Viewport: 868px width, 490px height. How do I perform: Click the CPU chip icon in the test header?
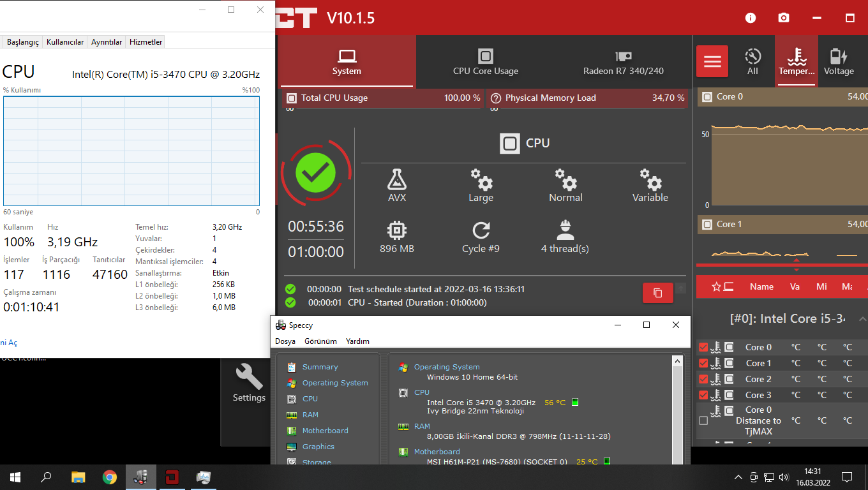click(x=509, y=143)
